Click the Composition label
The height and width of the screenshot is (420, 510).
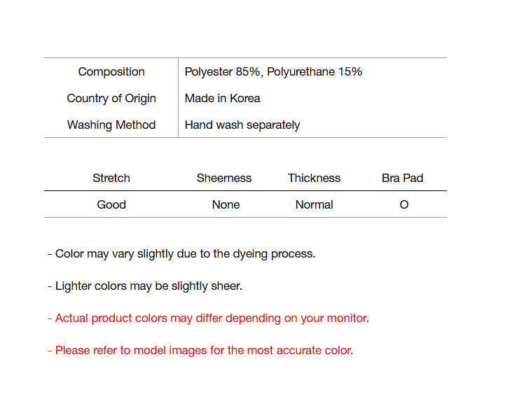coord(111,71)
